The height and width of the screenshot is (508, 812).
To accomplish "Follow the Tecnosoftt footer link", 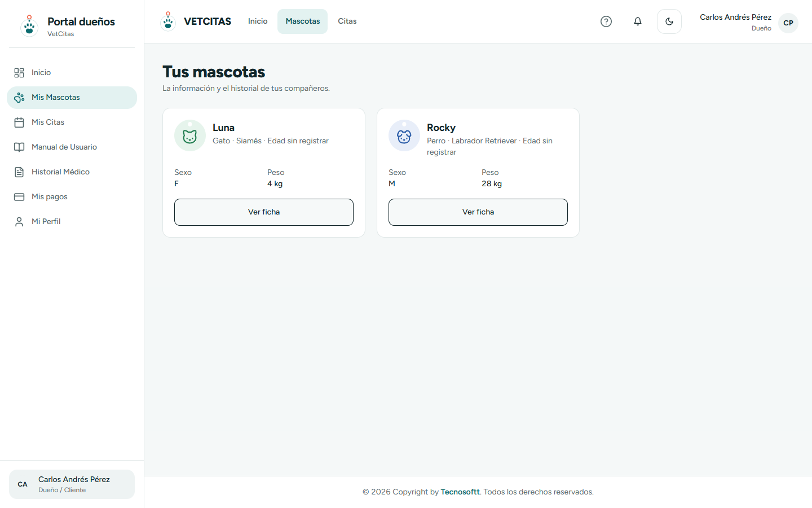I will tap(460, 492).
